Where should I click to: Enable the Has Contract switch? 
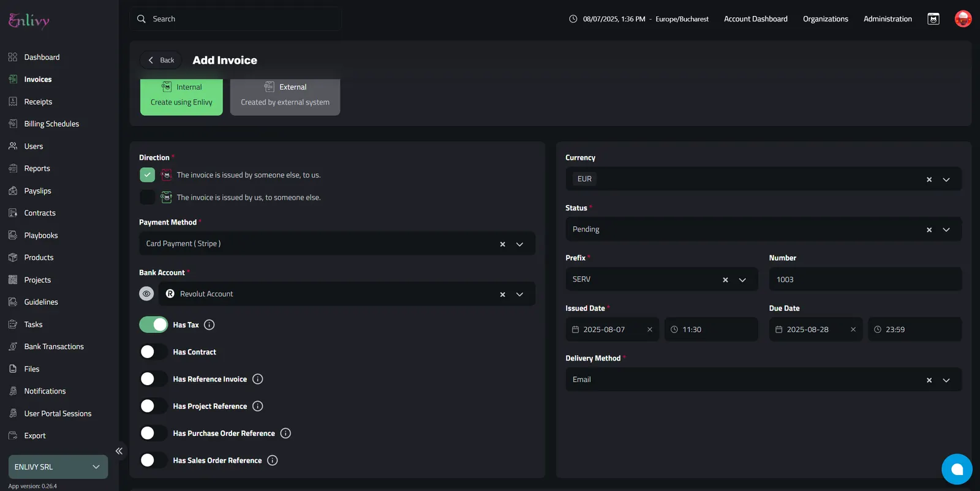coord(153,352)
